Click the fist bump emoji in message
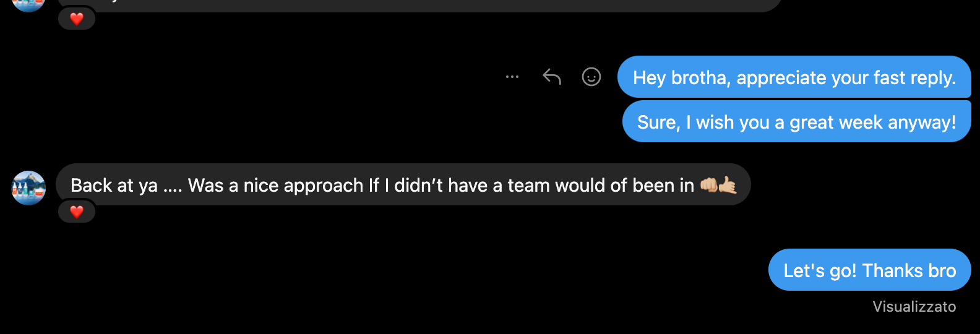This screenshot has width=980, height=334. [x=709, y=185]
